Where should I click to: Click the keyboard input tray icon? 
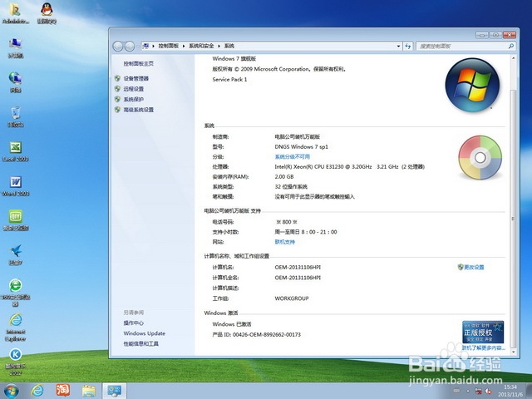[457, 391]
